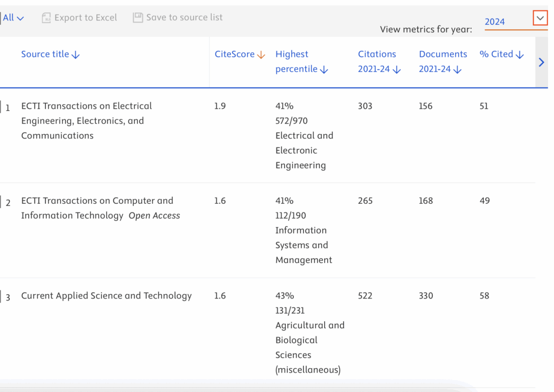Click the View metrics for year label
This screenshot has width=554, height=392.
426,29
